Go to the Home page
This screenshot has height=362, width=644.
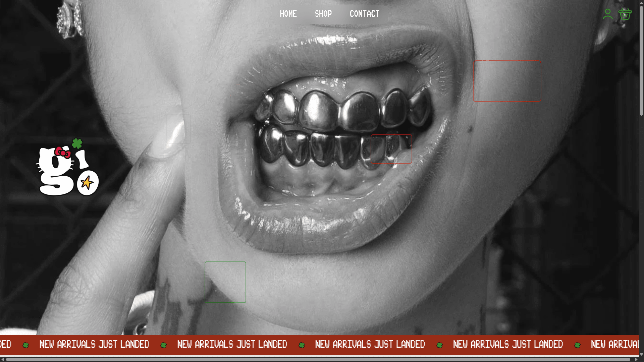288,14
